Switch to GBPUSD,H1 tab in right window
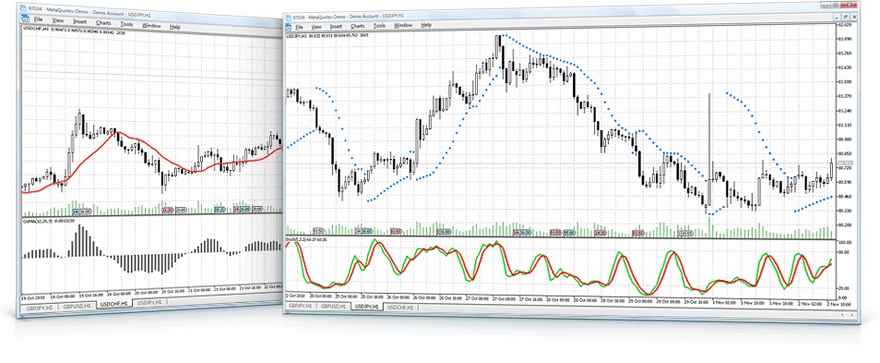 click(332, 307)
